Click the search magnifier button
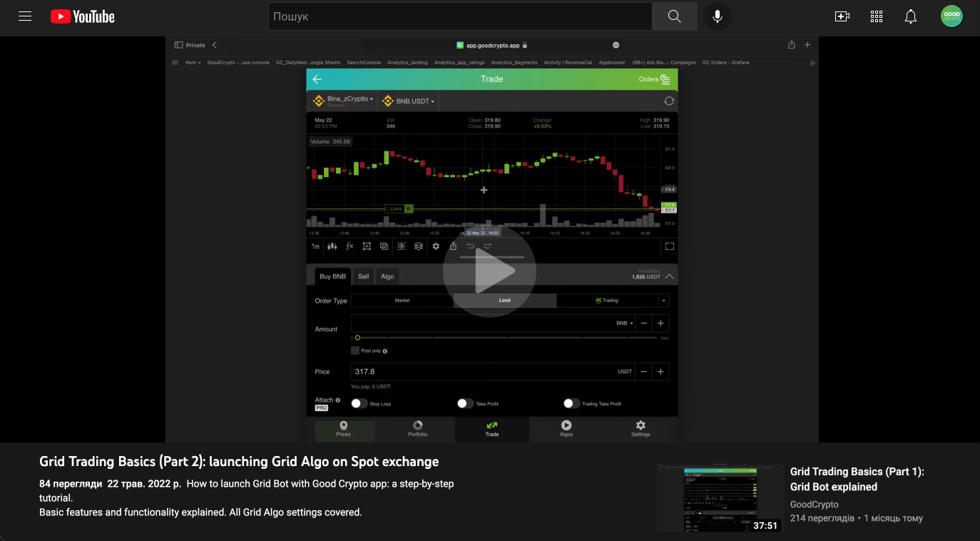Screen dimensions: 980x541 tap(674, 16)
